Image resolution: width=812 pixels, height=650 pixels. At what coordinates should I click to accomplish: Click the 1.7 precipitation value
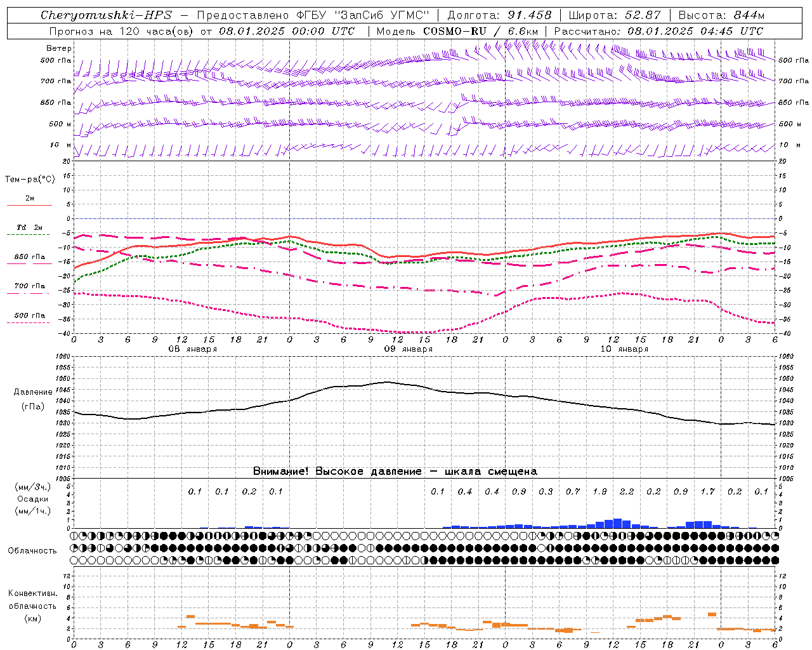(707, 492)
